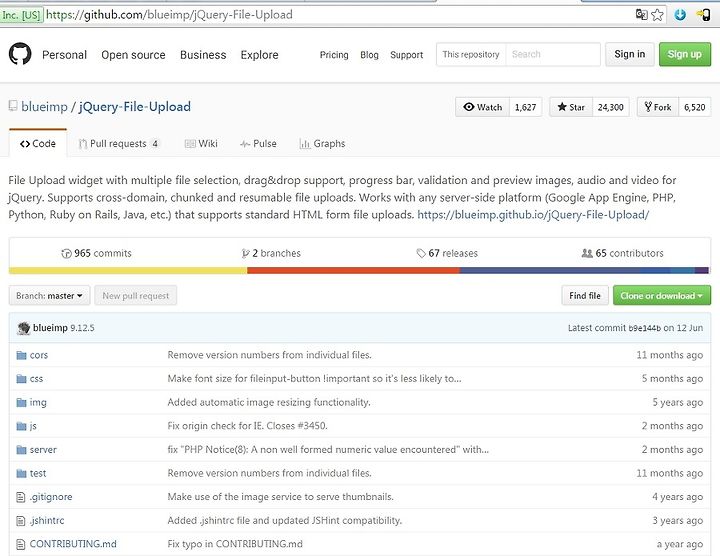Click the .jshintrc file icon
The height and width of the screenshot is (556, 720).
coord(21,521)
